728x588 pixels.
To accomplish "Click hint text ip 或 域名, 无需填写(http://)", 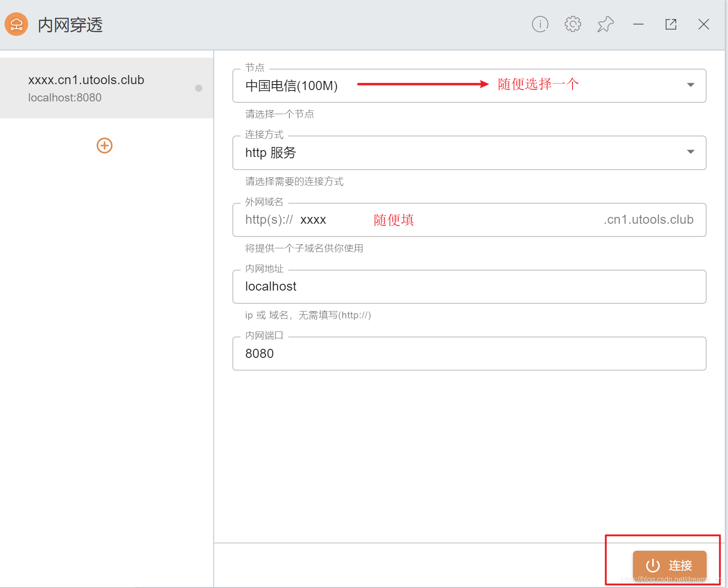I will (308, 315).
